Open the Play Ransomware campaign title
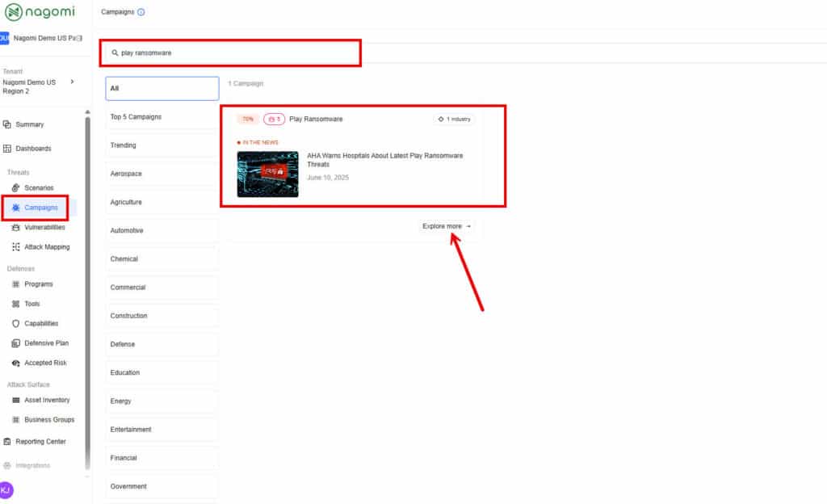This screenshot has width=827, height=504. (316, 120)
